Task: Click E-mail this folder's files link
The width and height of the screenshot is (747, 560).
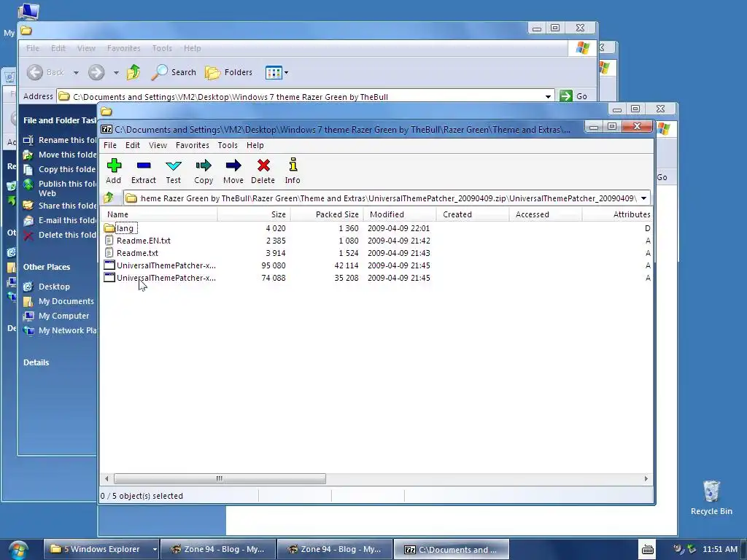Action: [x=60, y=220]
